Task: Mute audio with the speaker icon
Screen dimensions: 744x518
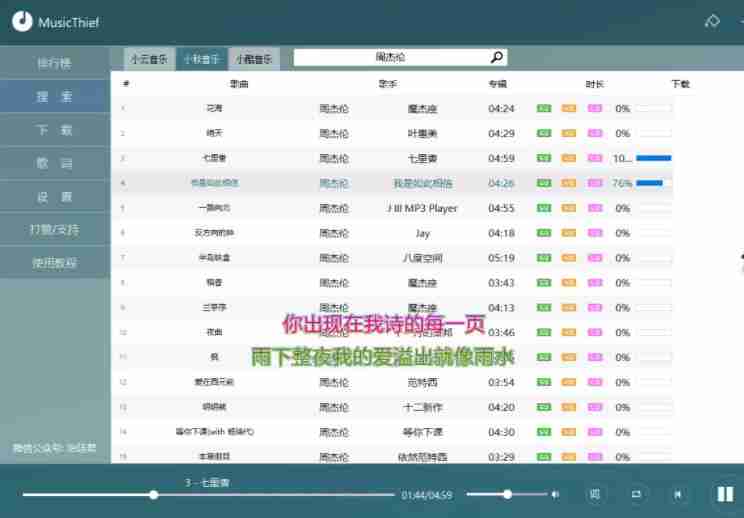Action: point(555,494)
